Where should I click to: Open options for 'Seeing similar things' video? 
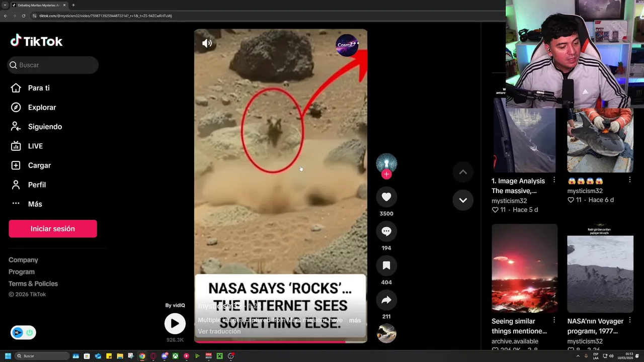[x=554, y=320]
